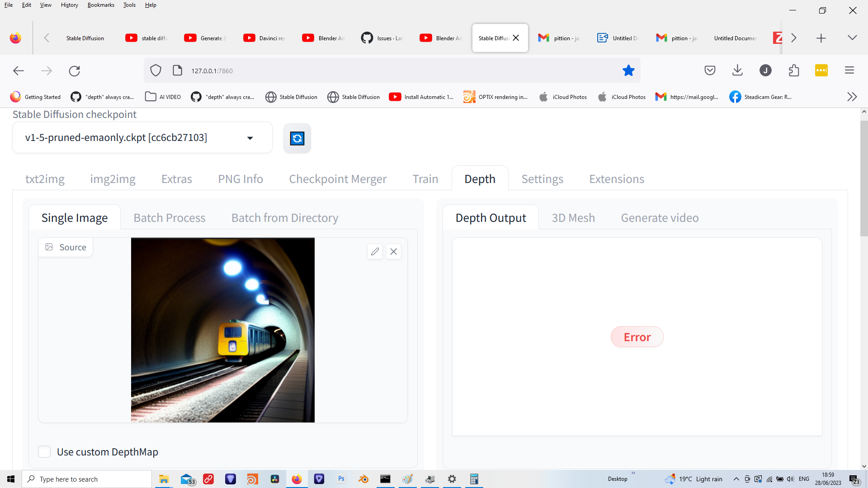List all tabs dropdown arrow
868x488 pixels.
[852, 38]
